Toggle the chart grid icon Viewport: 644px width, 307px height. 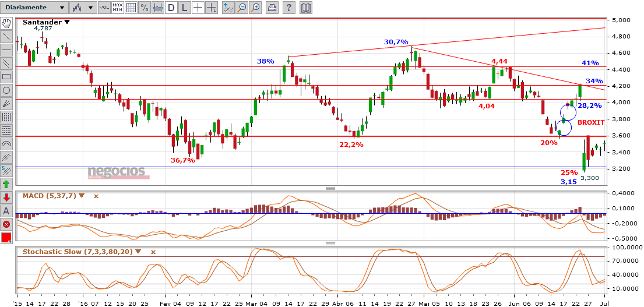click(131, 7)
